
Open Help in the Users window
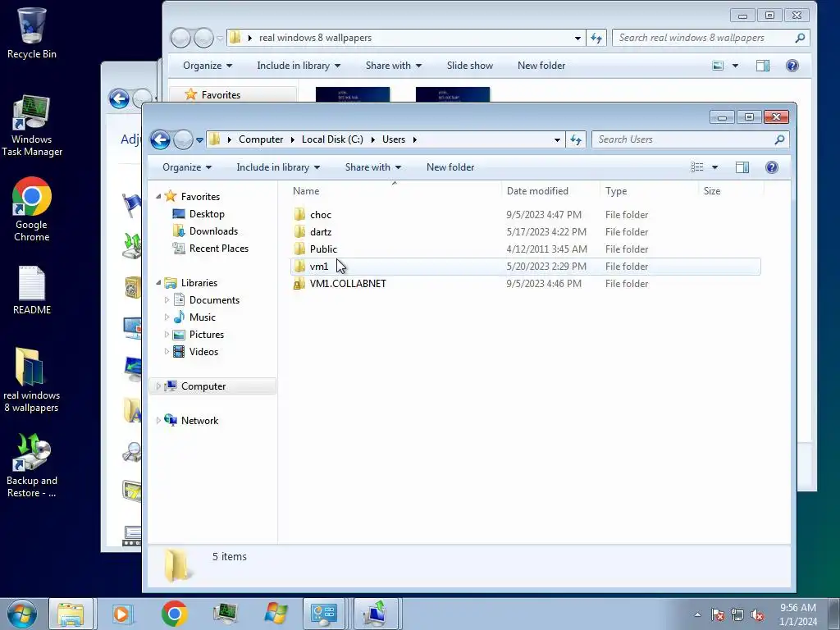771,167
